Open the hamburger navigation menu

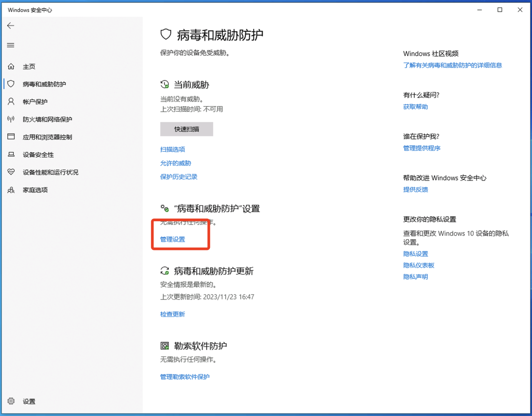click(10, 45)
